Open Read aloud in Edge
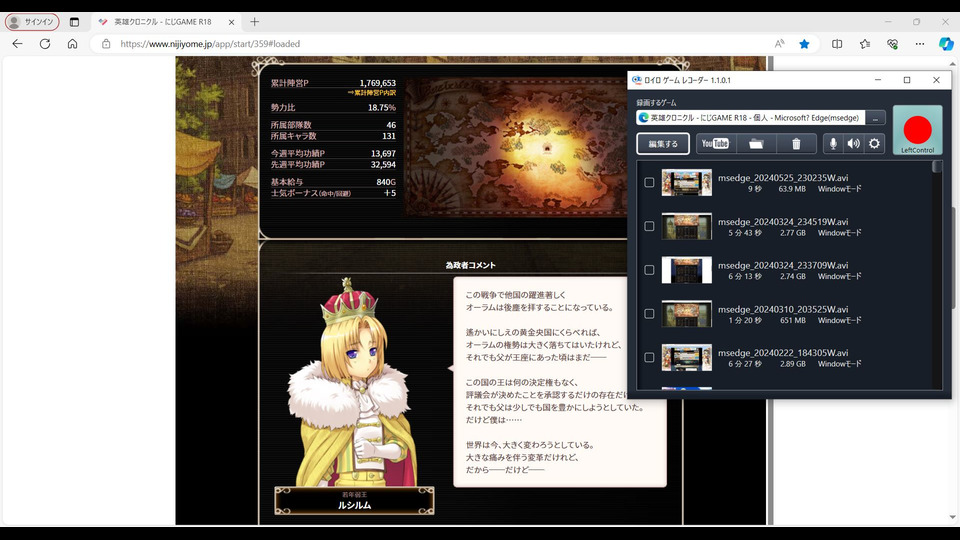The image size is (960, 540). 779,43
